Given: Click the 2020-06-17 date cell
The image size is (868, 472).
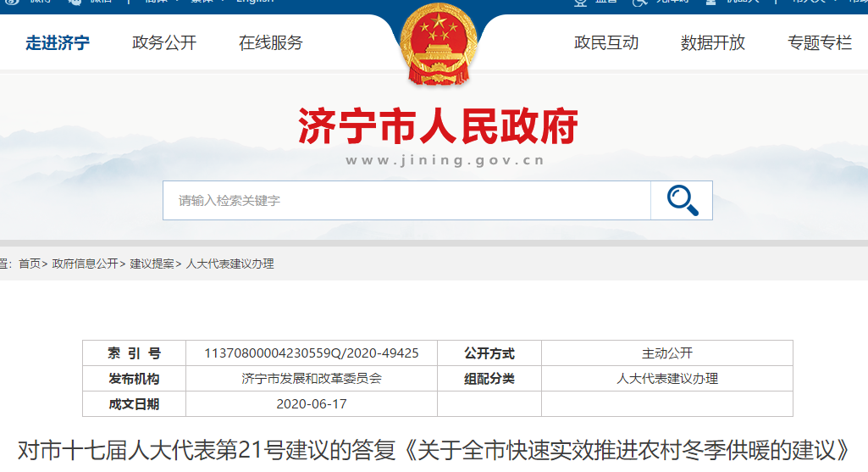Looking at the screenshot, I should pos(312,404).
